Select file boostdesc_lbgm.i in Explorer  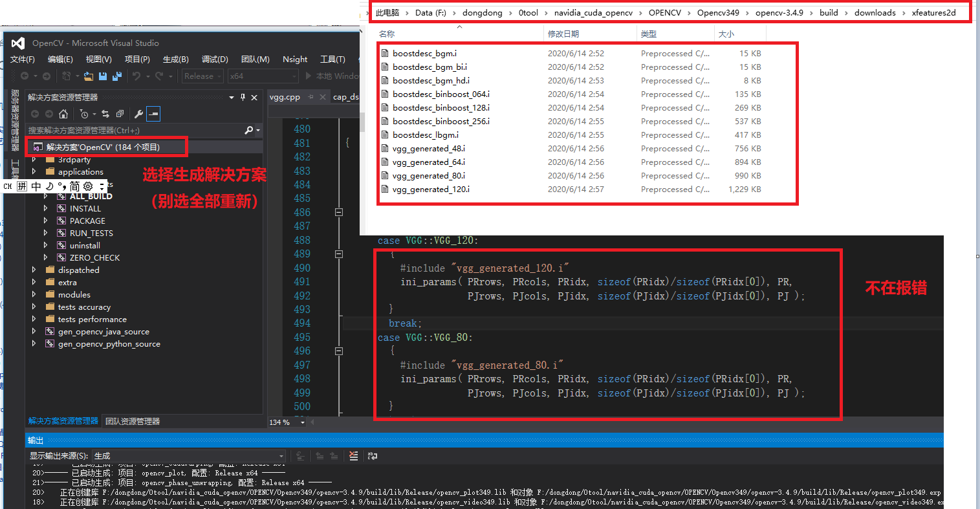click(425, 135)
